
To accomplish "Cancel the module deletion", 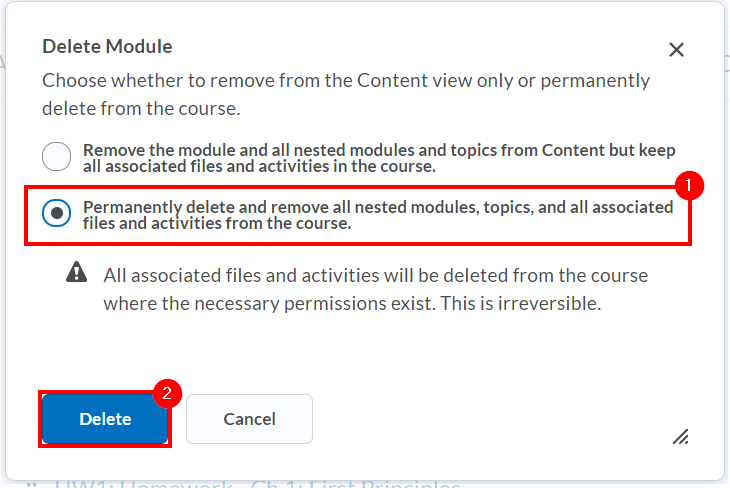I will pos(249,419).
